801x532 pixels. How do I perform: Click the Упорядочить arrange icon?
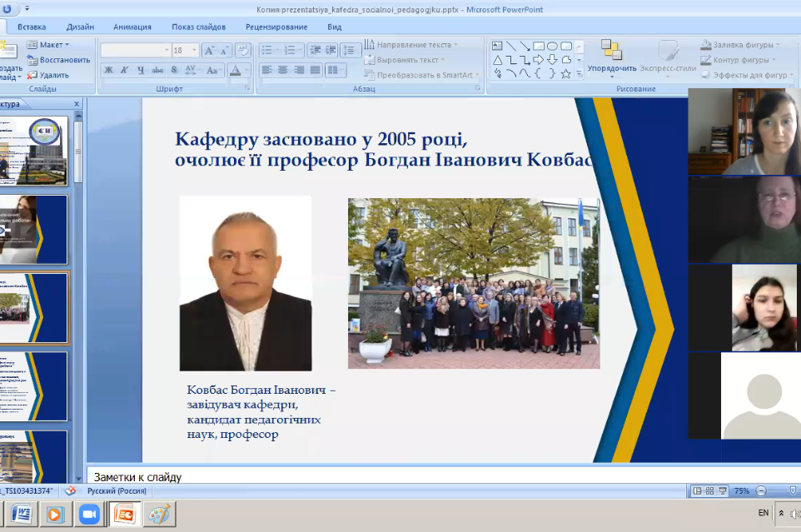612,52
